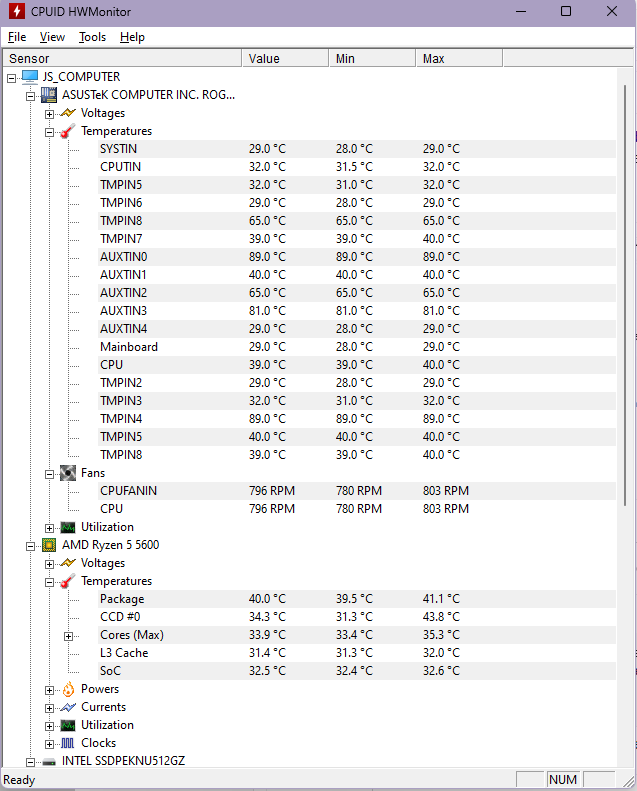Viewport: 637px width, 791px height.
Task: Collapse motherboard Temperatures node
Action: click(x=49, y=132)
